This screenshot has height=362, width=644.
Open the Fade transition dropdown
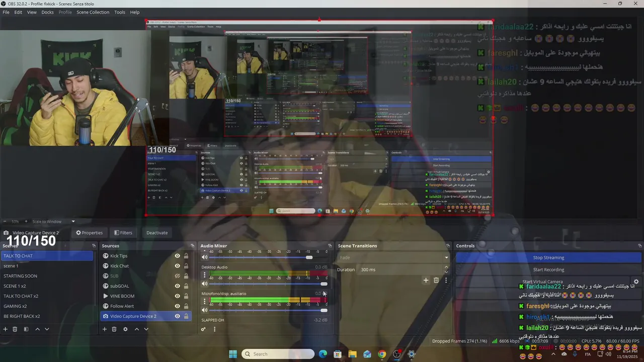tap(394, 257)
